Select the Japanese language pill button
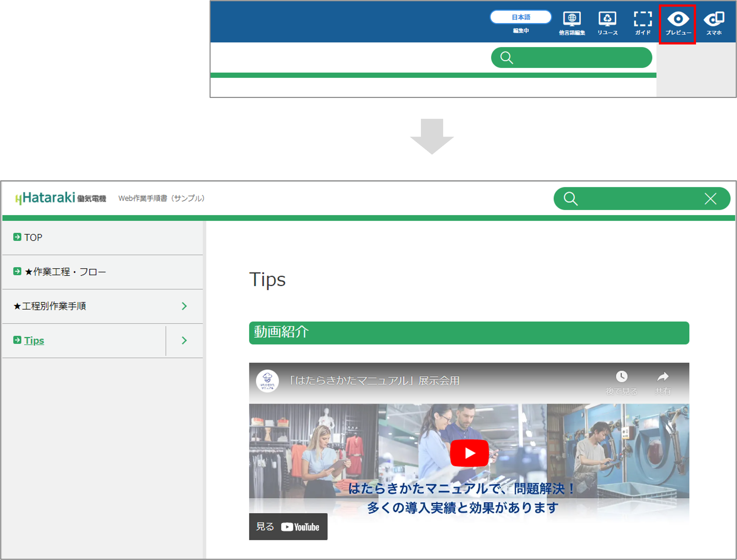Screen dimensions: 737x560 point(520,17)
